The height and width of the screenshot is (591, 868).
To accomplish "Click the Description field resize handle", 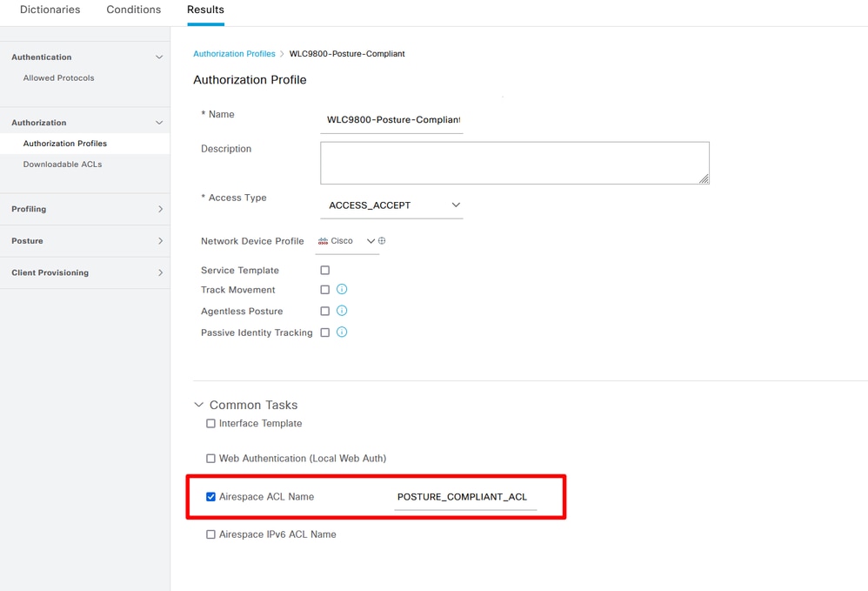I will pyautogui.click(x=704, y=178).
